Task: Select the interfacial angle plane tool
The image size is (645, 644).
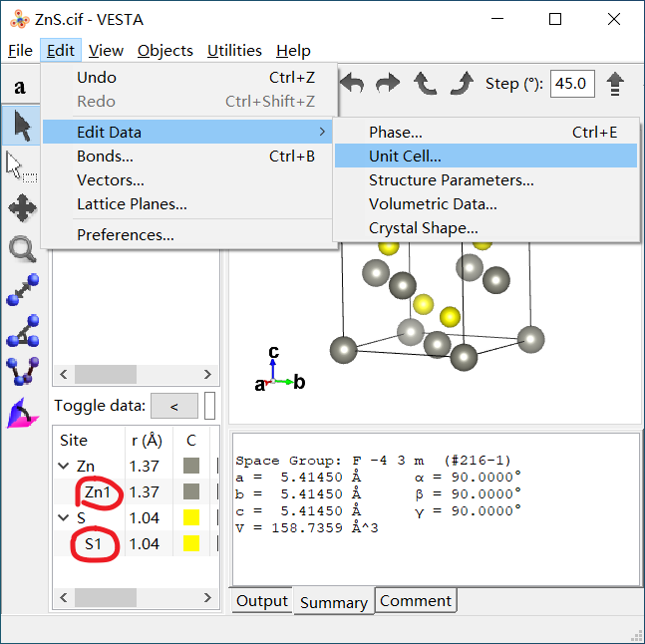Action: tap(23, 413)
